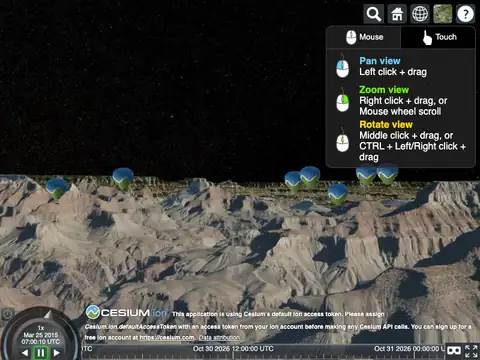Viewport: 480px width, 360px height.
Task: Click the '07:00:10 UTC' time readout
Action: tap(41, 342)
